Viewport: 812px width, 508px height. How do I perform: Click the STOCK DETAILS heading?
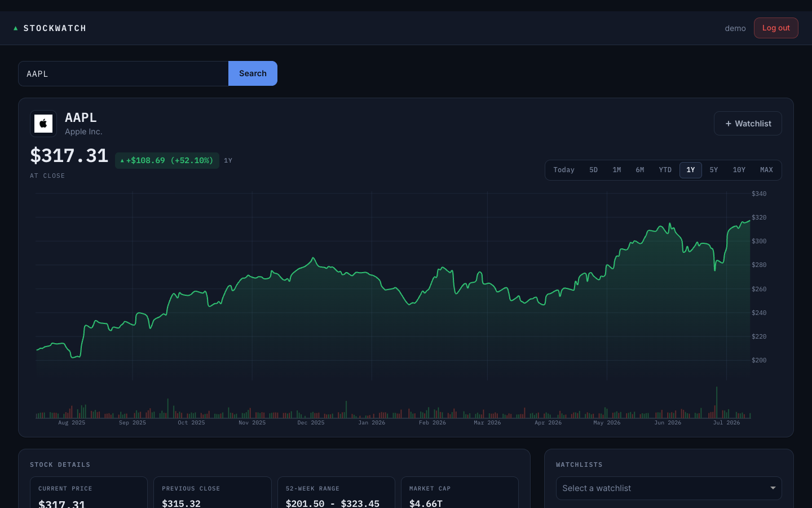[x=60, y=465]
